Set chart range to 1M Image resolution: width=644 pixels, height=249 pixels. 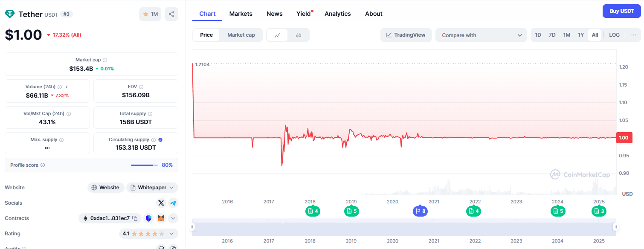[567, 35]
